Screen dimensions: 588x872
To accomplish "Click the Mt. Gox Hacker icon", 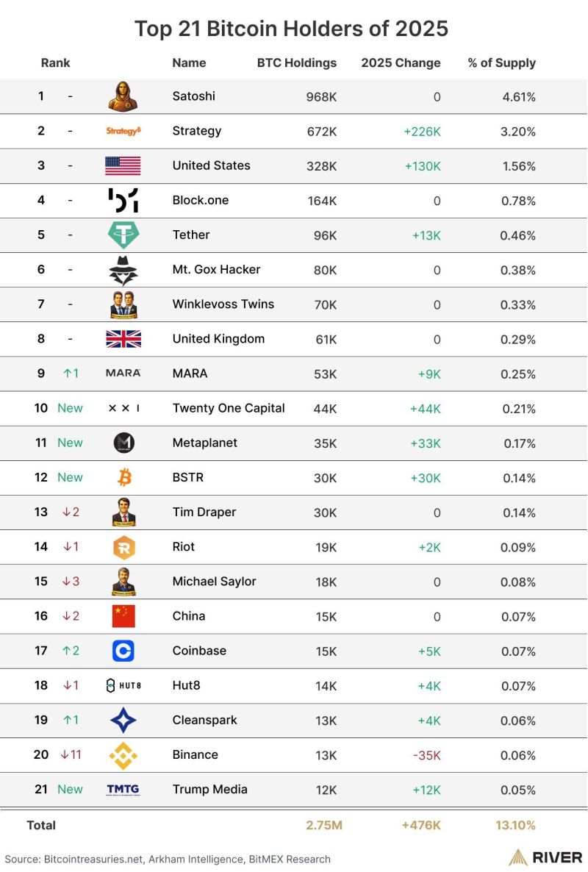I will tap(123, 270).
